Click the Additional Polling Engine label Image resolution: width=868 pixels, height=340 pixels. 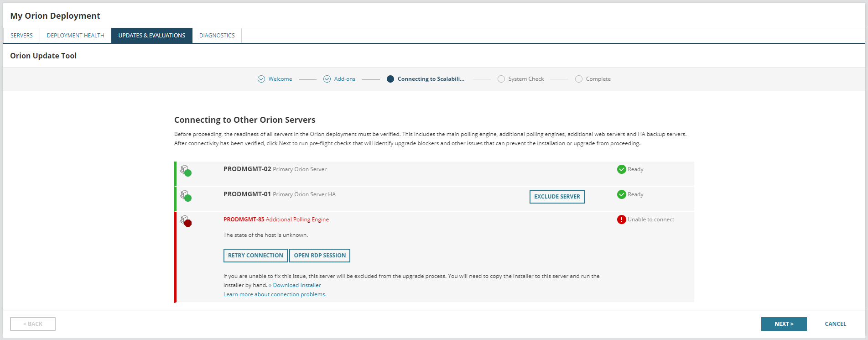click(x=297, y=220)
